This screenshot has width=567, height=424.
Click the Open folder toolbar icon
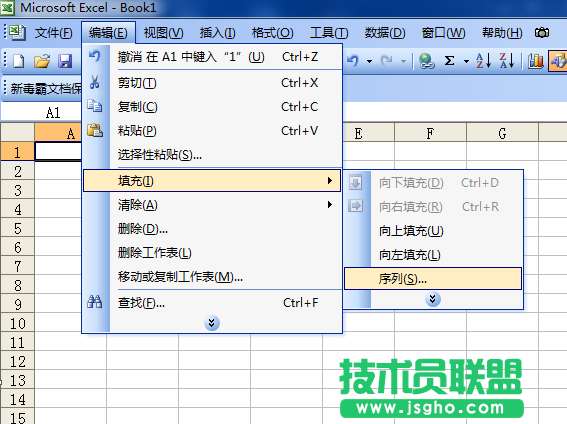42,61
